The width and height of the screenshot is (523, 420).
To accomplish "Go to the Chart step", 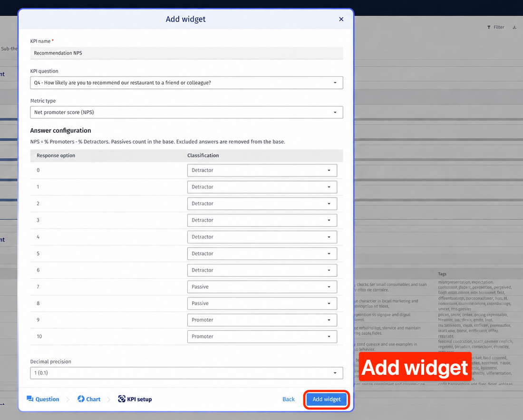I will pyautogui.click(x=89, y=399).
